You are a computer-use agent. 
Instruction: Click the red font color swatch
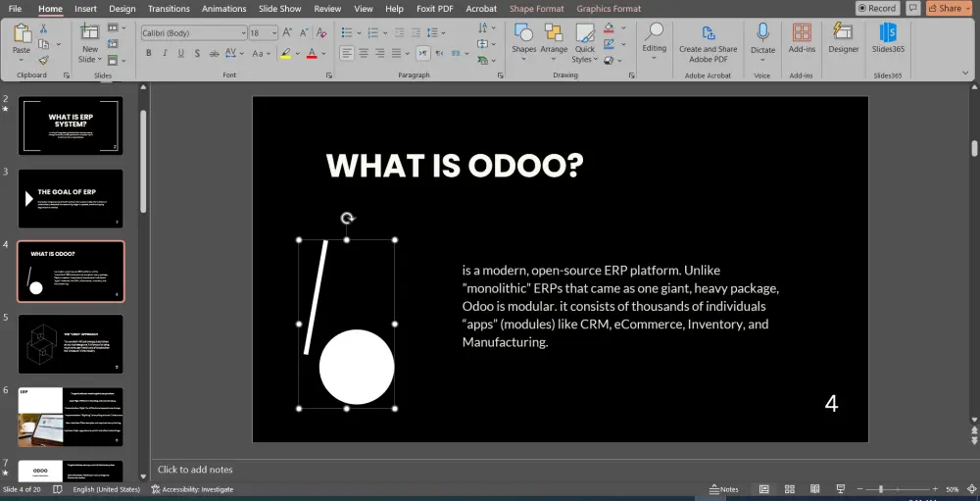[x=312, y=54]
